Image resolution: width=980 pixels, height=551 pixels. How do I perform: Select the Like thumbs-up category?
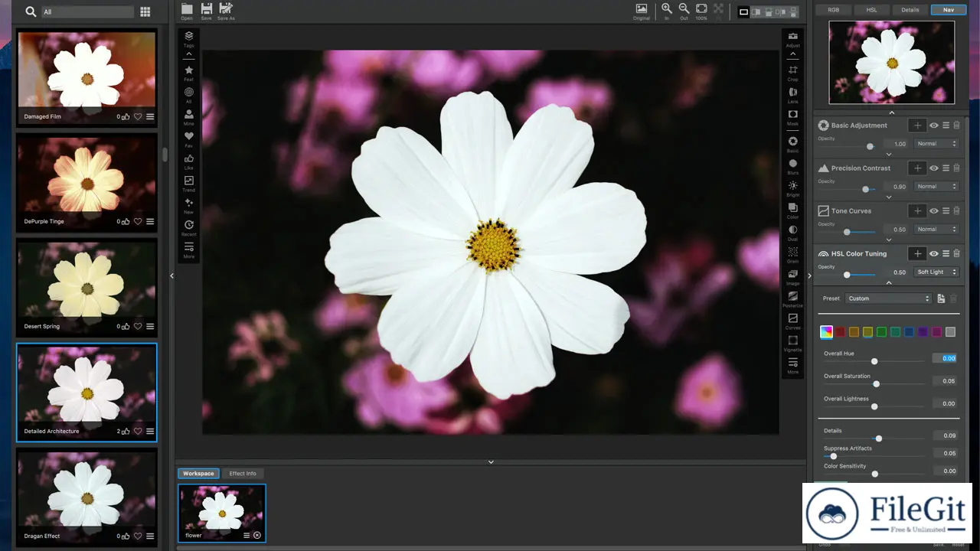(x=188, y=161)
